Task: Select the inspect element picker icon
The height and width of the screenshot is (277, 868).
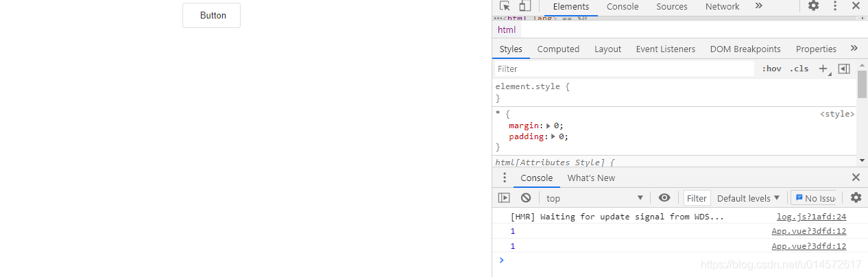Action: (x=505, y=6)
